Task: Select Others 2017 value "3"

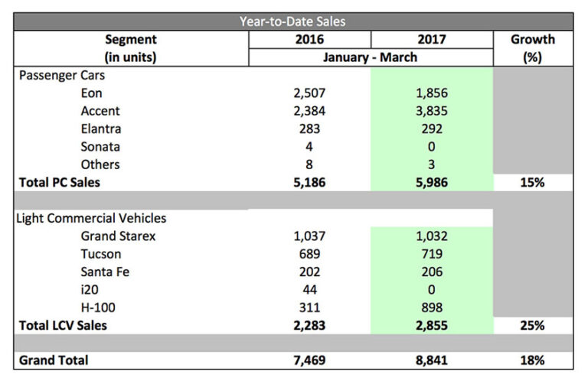Action: click(x=432, y=164)
